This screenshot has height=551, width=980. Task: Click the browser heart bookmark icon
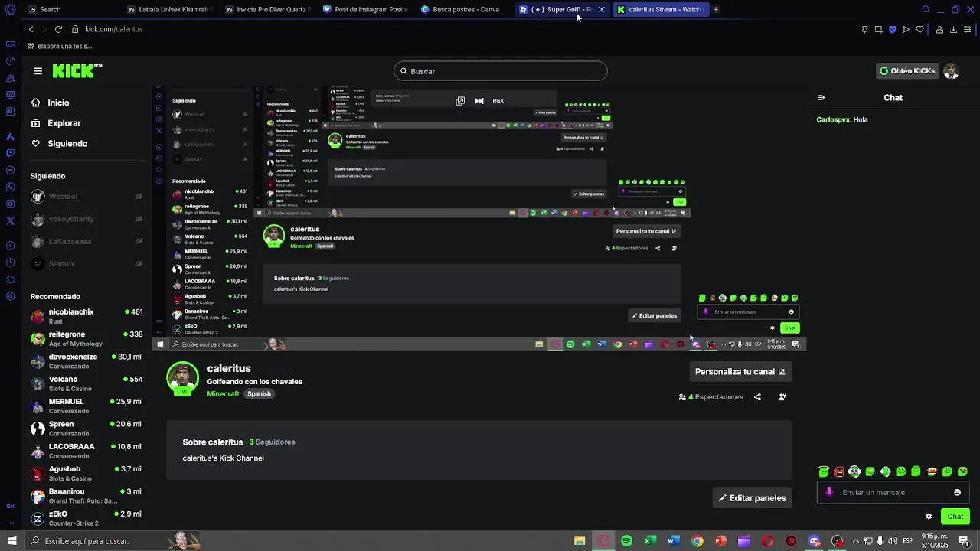pyautogui.click(x=920, y=29)
